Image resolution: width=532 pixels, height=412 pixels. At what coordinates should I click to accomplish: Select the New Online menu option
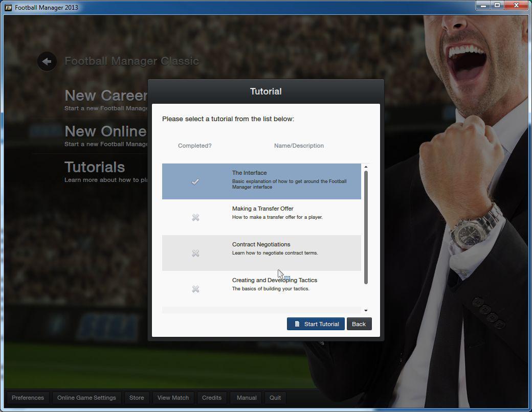click(x=106, y=135)
